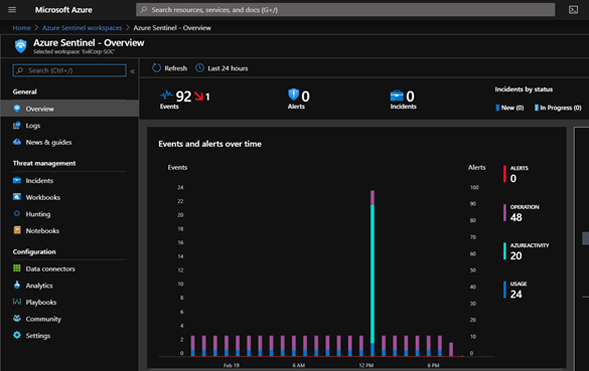Click the teal AZUREACTIVITY legend swatch
589x371 pixels.
coord(504,251)
